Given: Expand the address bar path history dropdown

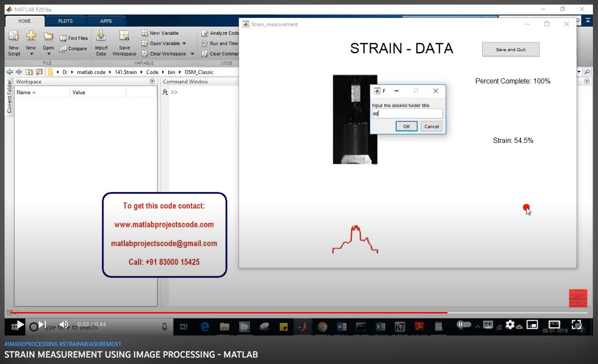Looking at the screenshot, I should coord(579,72).
